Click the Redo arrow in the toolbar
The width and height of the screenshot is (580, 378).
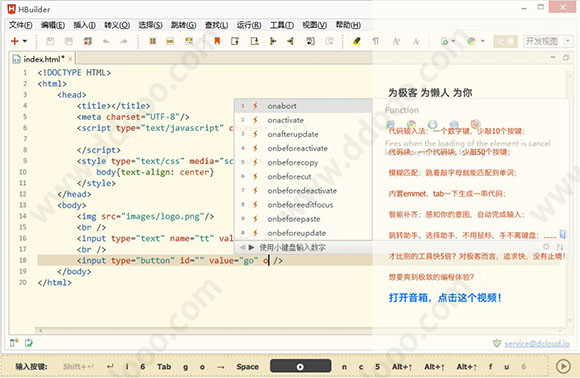[124, 41]
